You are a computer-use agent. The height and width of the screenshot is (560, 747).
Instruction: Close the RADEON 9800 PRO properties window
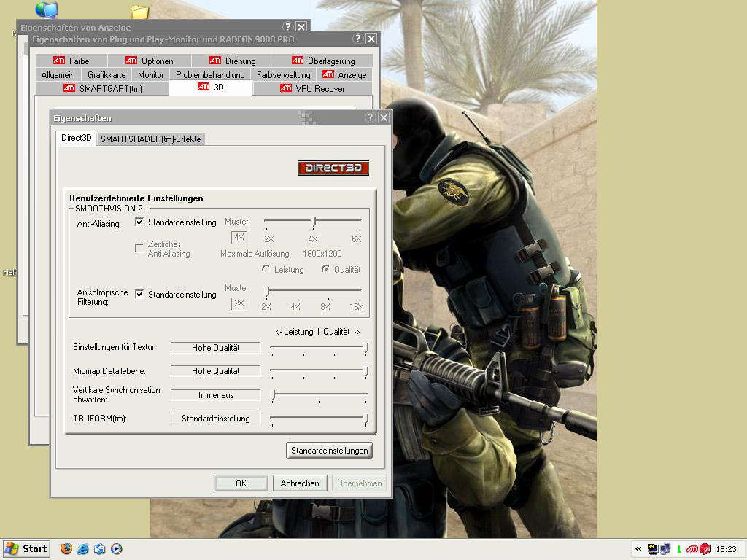[371, 39]
